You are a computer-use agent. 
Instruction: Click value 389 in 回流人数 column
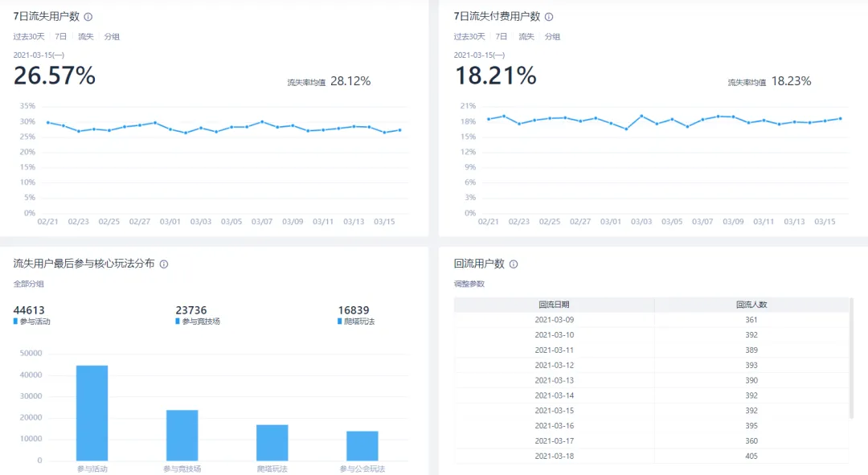click(x=751, y=350)
